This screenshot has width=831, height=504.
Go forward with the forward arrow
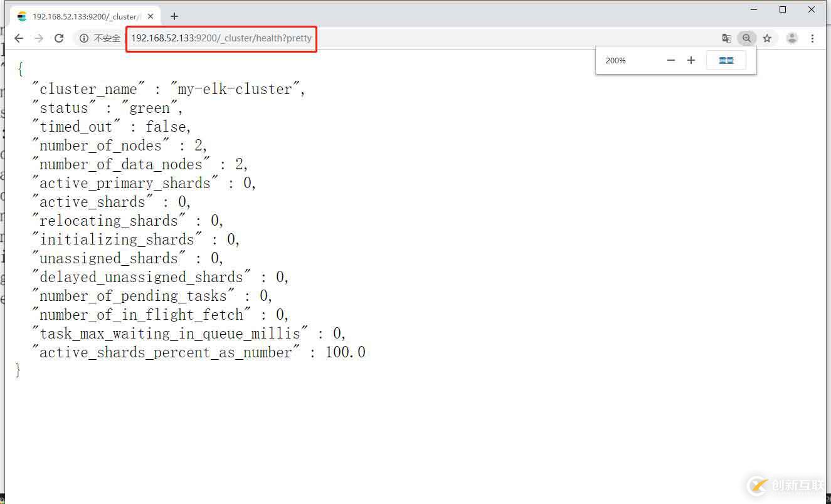click(39, 38)
